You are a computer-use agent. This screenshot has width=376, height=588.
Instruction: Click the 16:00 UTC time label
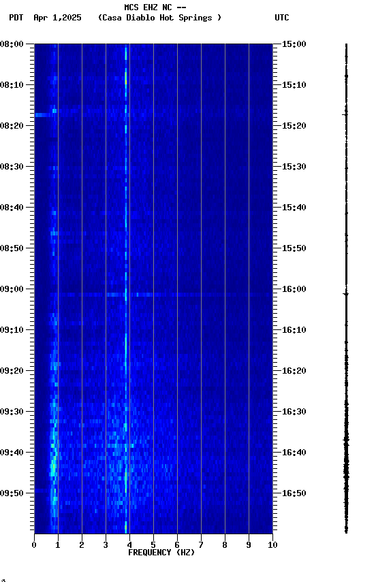[294, 289]
